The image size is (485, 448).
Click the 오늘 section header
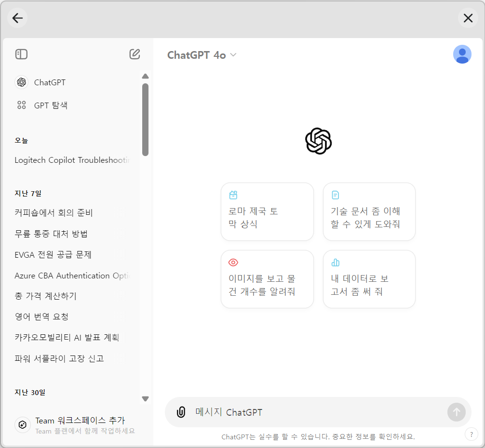[21, 140]
